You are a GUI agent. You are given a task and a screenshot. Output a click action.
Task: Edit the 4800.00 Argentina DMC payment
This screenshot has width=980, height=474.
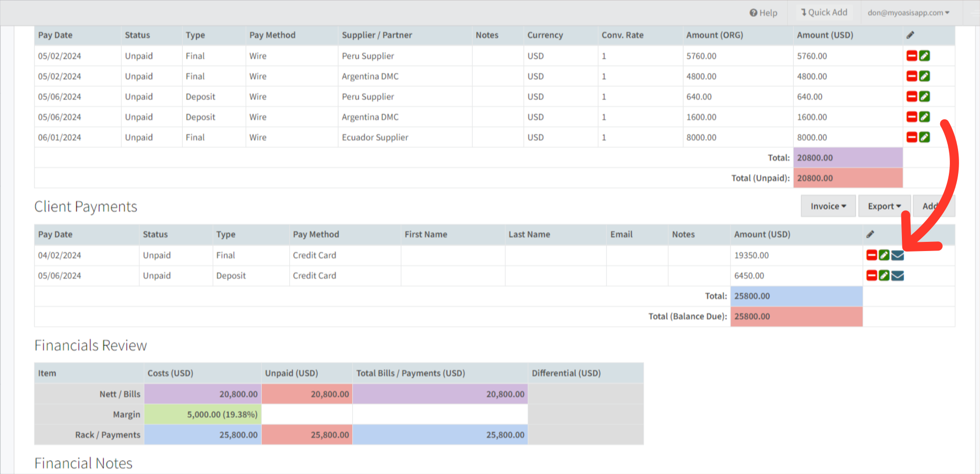tap(924, 76)
